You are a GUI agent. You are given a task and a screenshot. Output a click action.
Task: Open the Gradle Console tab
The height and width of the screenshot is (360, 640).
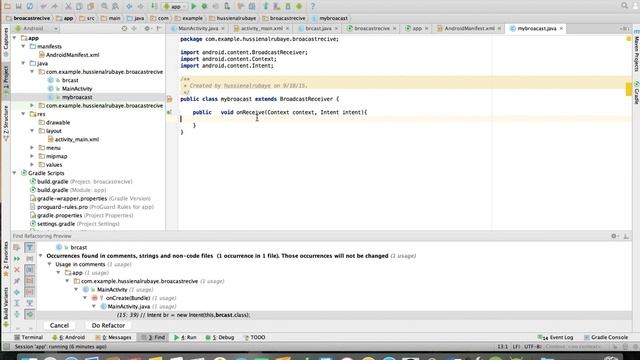606,338
